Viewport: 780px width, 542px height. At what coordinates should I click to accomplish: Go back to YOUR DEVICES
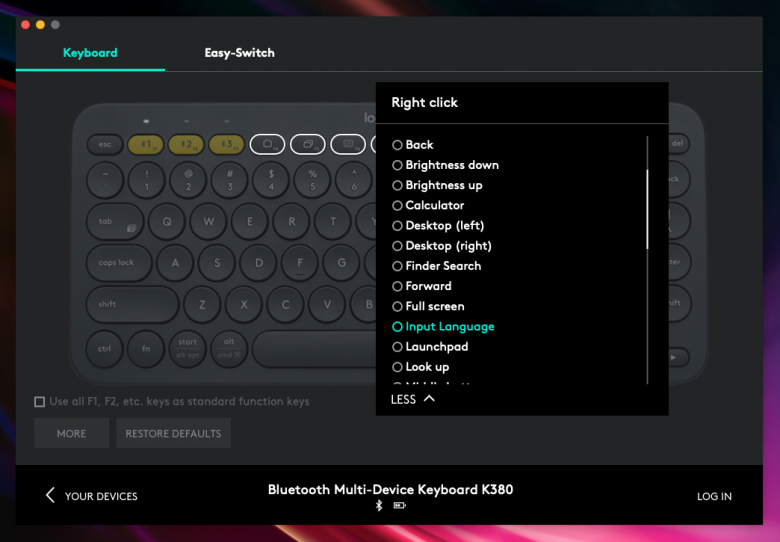coord(92,496)
